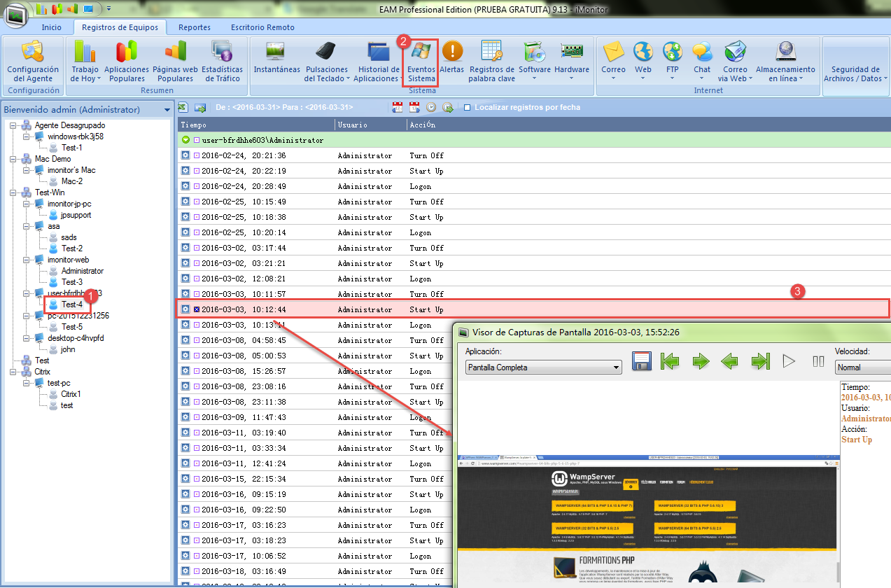Open the Escritorio Remoto tab
This screenshot has width=891, height=588.
pyautogui.click(x=262, y=27)
